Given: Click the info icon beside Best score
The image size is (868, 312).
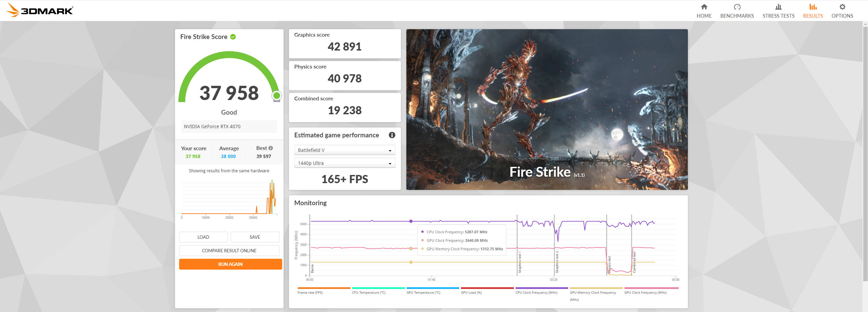Looking at the screenshot, I should pyautogui.click(x=270, y=148).
